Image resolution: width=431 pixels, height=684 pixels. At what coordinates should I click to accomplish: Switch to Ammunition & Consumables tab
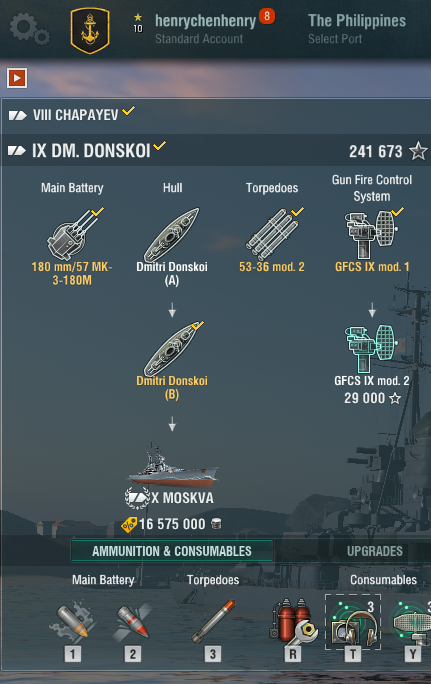[x=171, y=551]
